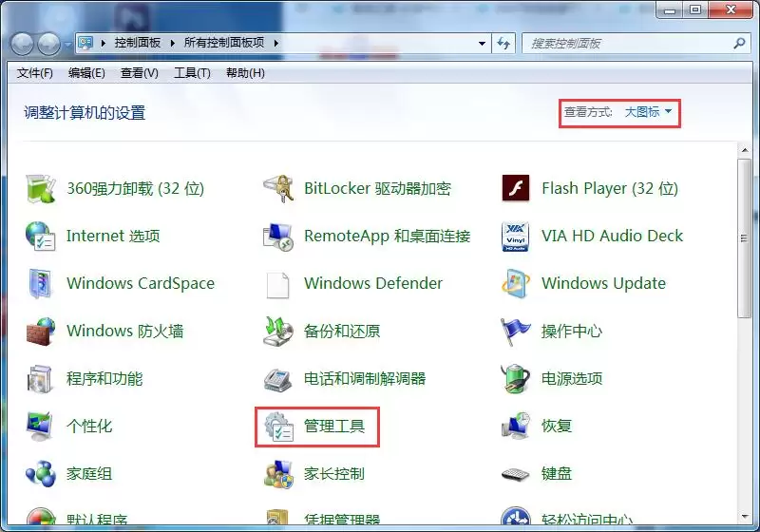Open the 360强力卸载 icon
Screen dimensions: 760x532
coord(41,188)
